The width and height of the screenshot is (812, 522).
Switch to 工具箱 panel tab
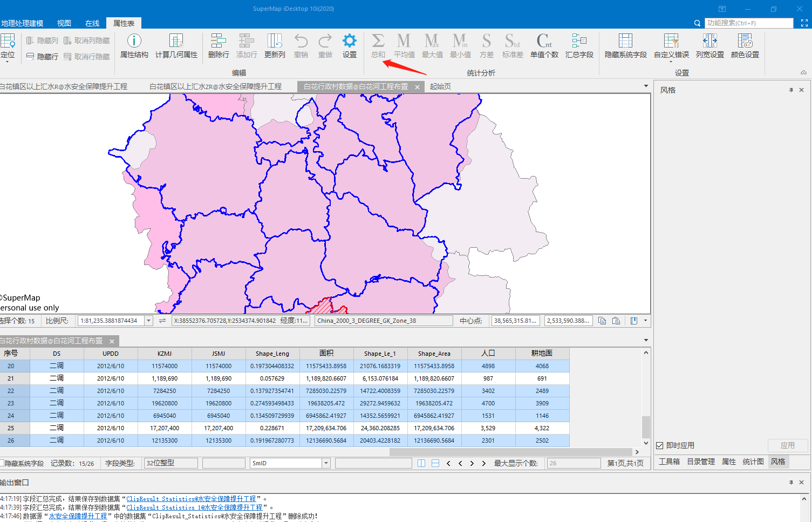click(669, 462)
